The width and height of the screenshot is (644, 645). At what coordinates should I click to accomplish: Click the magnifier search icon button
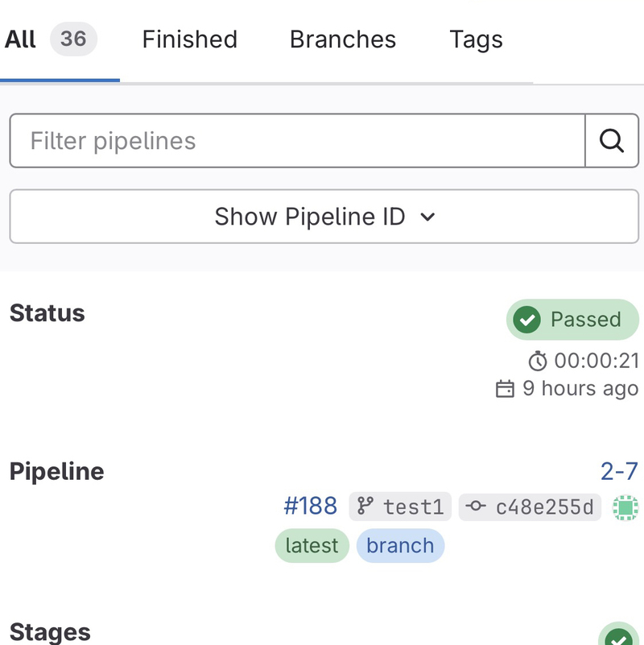coord(612,141)
